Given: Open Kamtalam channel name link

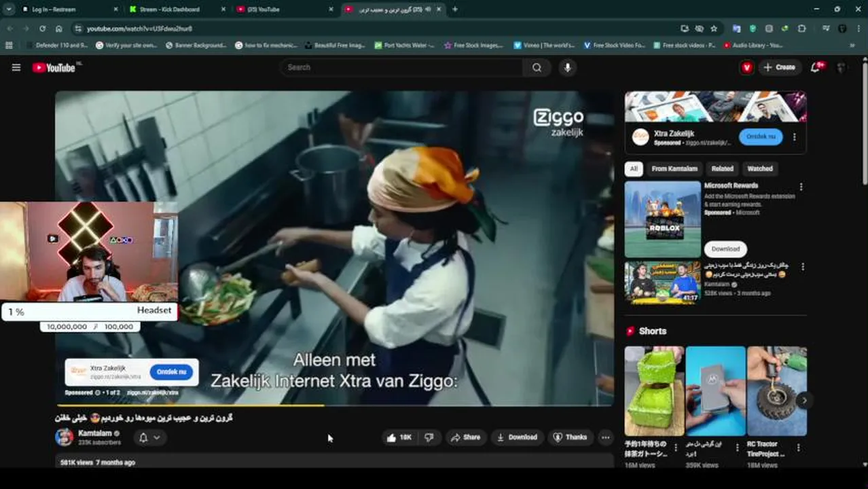Looking at the screenshot, I should pos(94,433).
